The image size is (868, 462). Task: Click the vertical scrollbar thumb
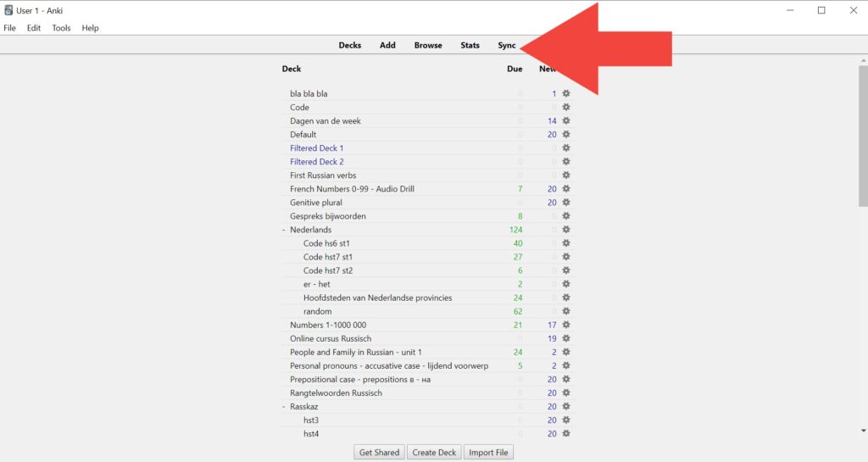click(x=863, y=136)
